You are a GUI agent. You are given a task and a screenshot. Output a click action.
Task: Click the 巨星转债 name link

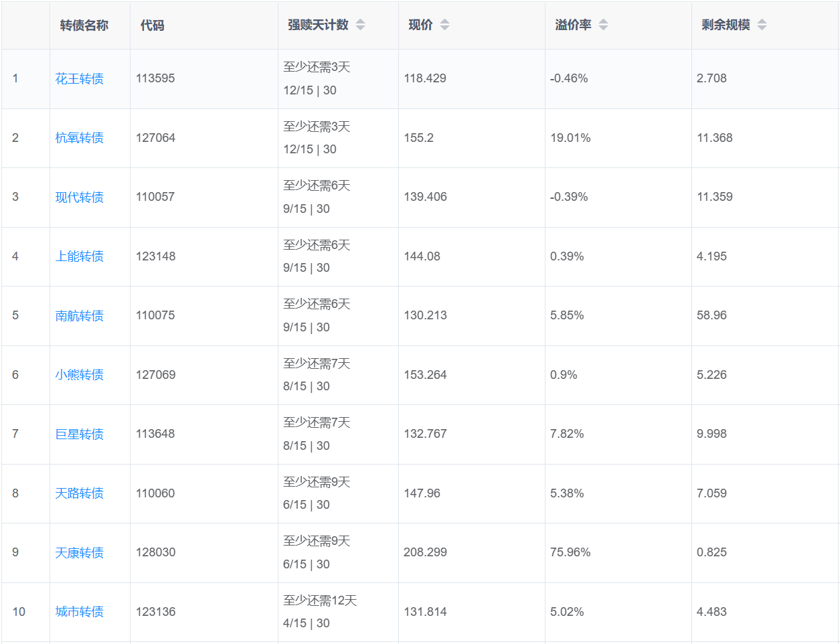(x=79, y=434)
